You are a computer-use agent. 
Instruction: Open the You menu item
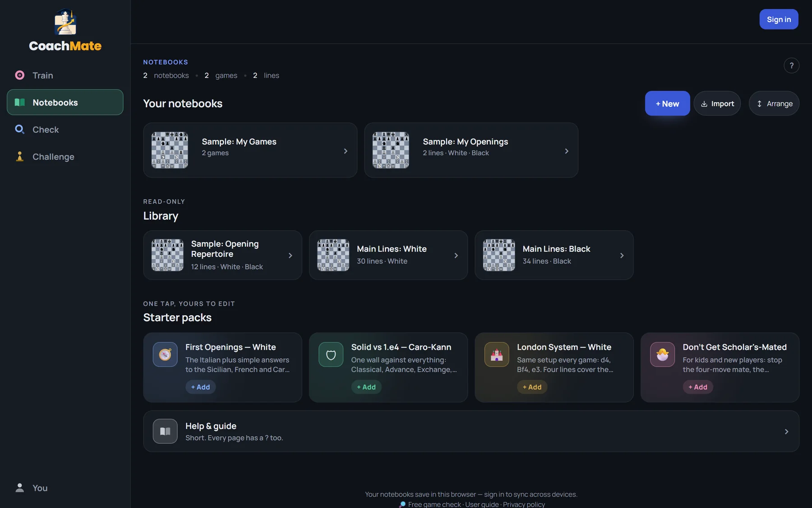point(65,488)
